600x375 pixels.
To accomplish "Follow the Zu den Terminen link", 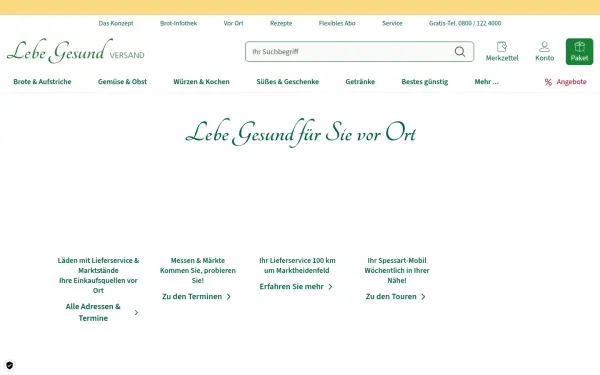I will [x=192, y=297].
